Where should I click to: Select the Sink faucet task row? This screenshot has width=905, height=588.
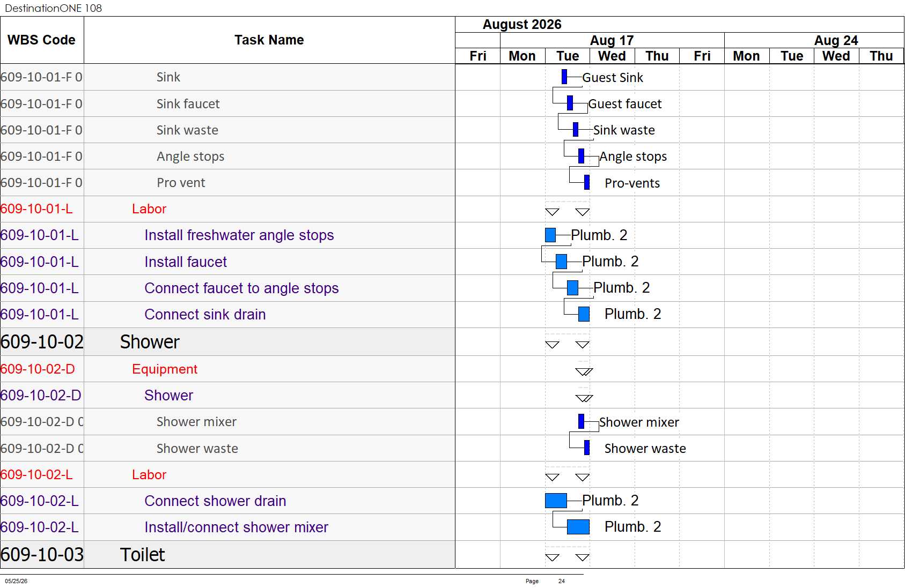point(227,103)
